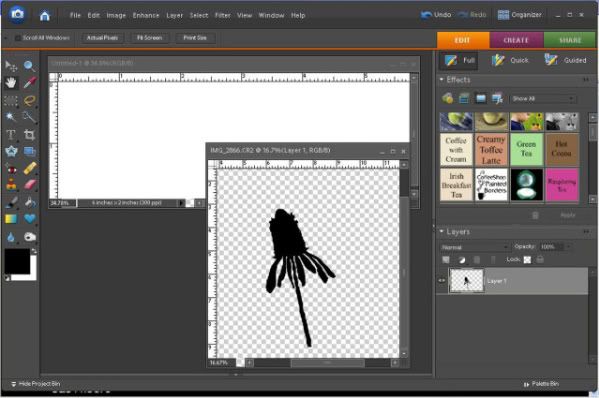
Task: Select the Hand tool
Action: (11, 83)
